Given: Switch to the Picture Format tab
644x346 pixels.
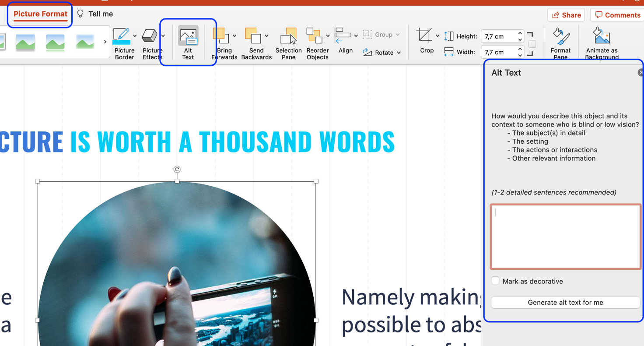Looking at the screenshot, I should click(x=40, y=14).
